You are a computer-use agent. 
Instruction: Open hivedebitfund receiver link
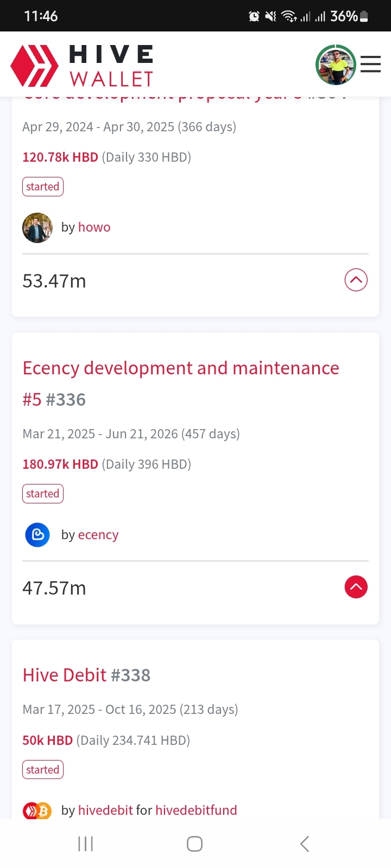tap(196, 810)
